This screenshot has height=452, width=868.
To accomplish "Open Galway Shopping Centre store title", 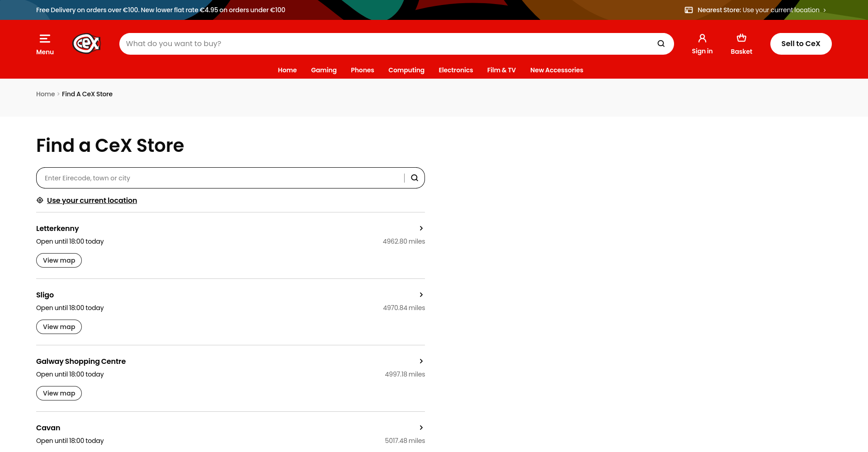I will [81, 362].
